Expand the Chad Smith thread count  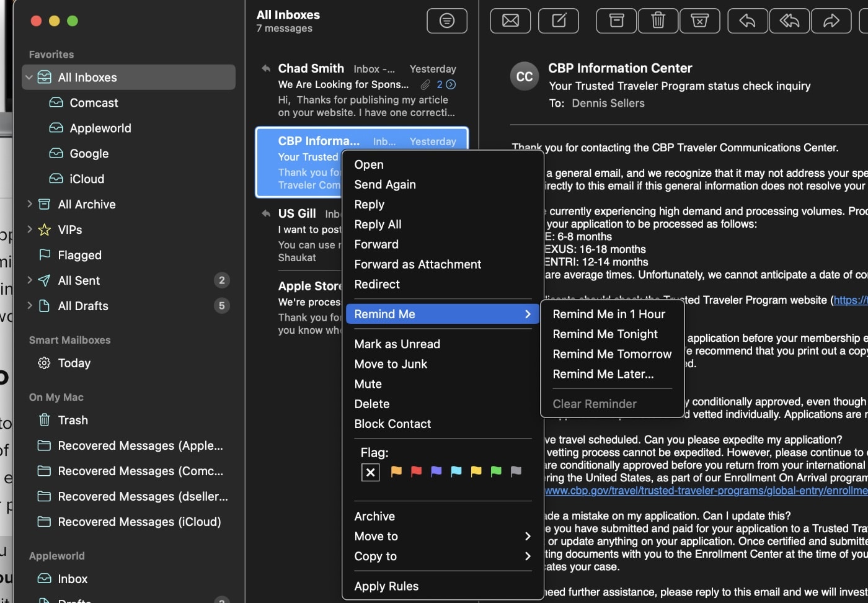point(451,84)
